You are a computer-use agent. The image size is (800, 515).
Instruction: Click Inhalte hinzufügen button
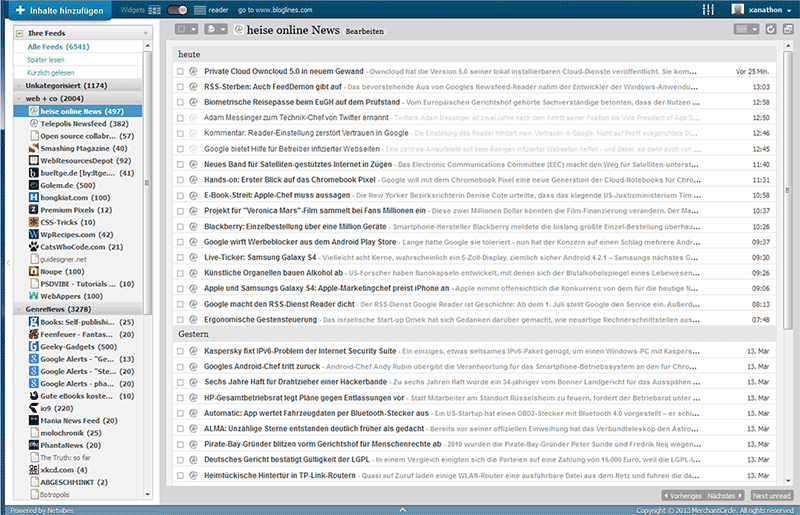(59, 10)
